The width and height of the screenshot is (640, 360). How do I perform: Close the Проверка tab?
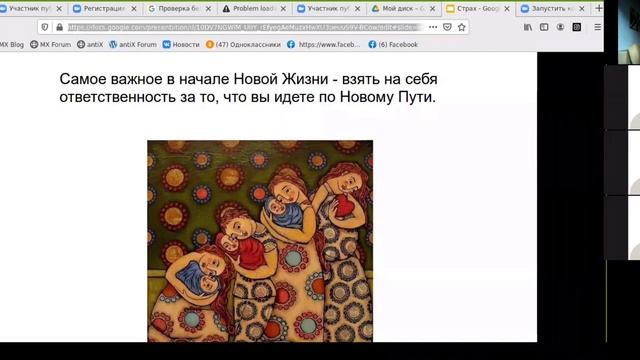(209, 9)
